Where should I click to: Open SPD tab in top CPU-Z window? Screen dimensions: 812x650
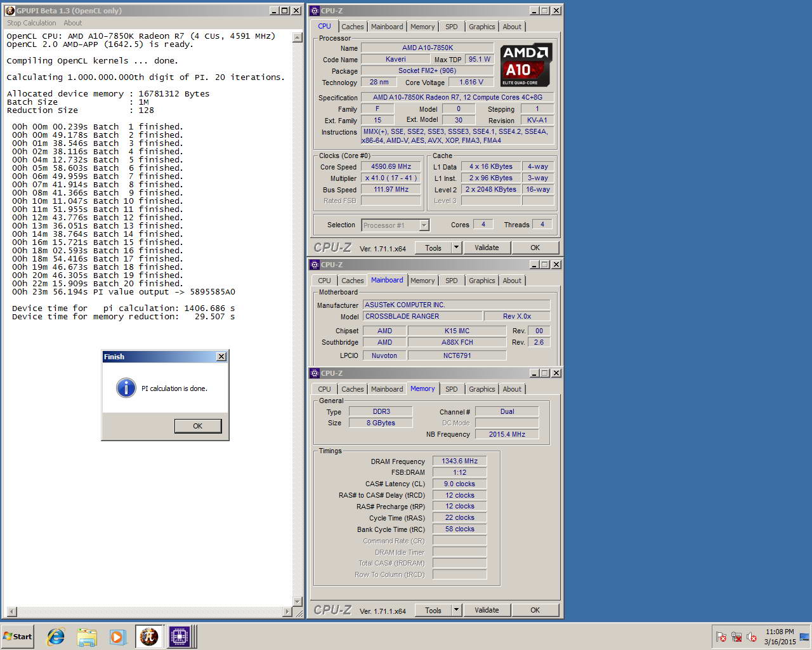tap(452, 27)
